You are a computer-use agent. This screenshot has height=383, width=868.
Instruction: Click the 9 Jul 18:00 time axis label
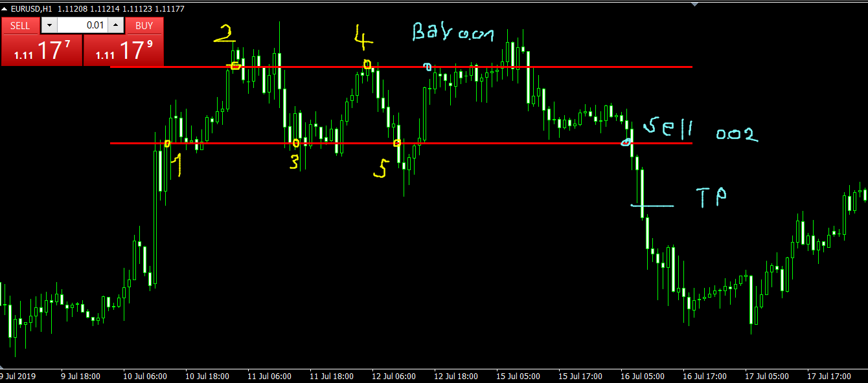tap(80, 376)
